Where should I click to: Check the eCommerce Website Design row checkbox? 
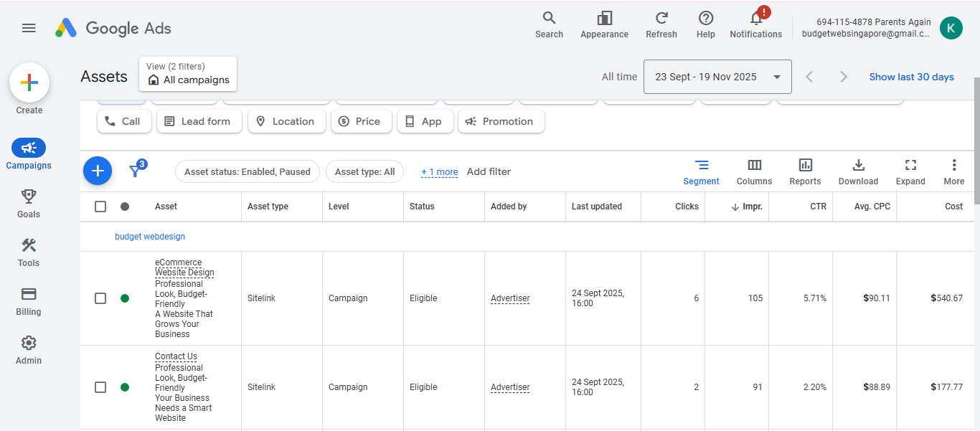click(100, 298)
